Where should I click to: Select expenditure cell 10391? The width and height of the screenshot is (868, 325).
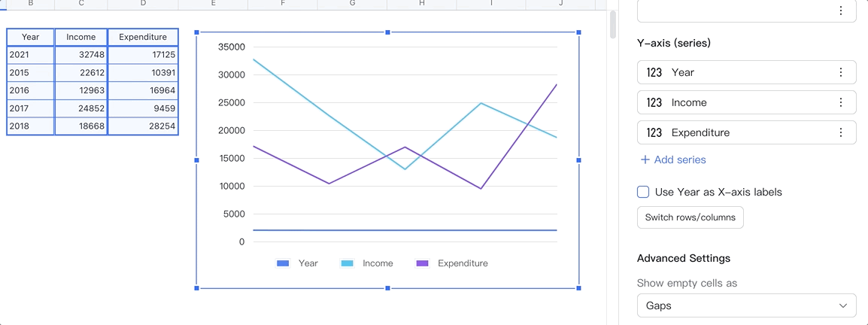click(143, 72)
